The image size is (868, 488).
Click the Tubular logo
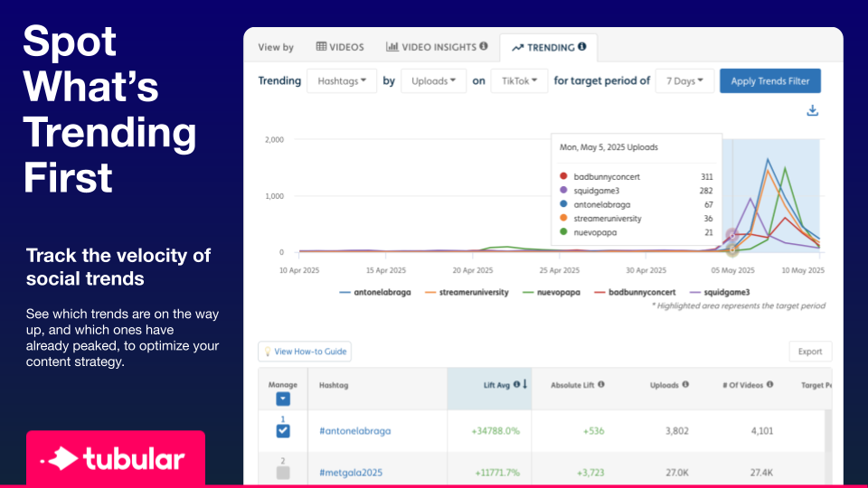click(x=116, y=459)
